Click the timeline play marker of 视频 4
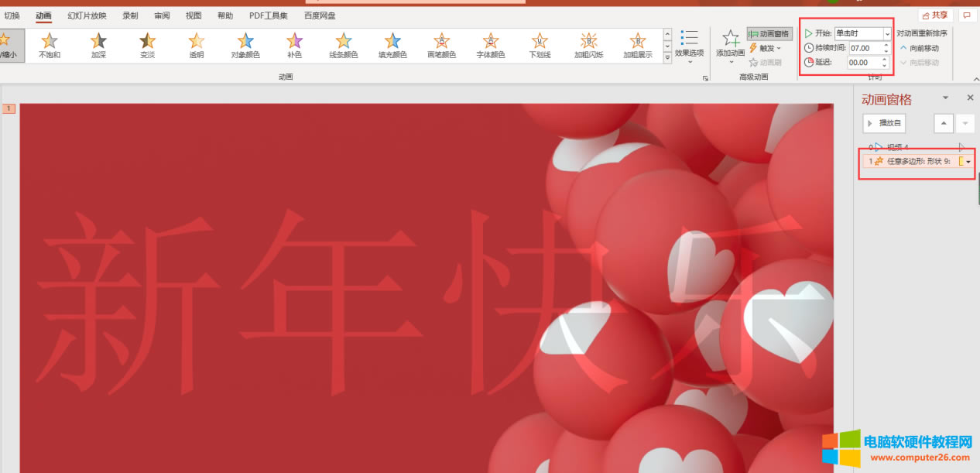Image resolution: width=980 pixels, height=473 pixels. coord(962,146)
